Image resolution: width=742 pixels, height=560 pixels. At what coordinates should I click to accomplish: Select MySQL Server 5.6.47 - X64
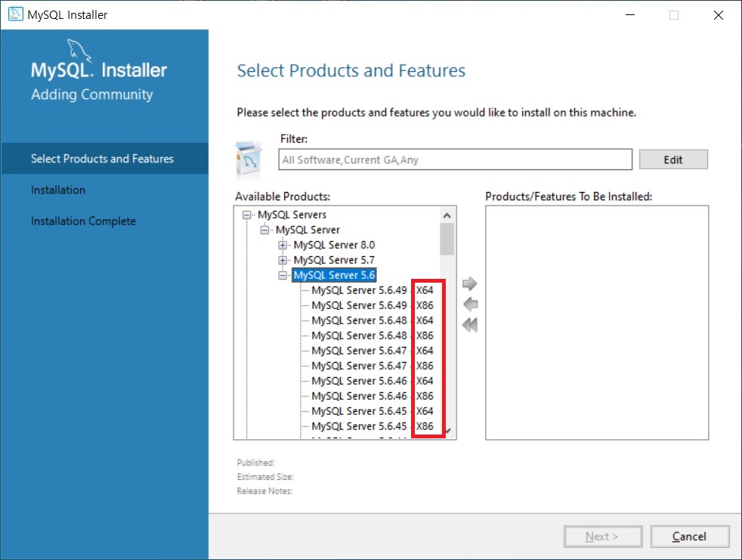coord(373,351)
